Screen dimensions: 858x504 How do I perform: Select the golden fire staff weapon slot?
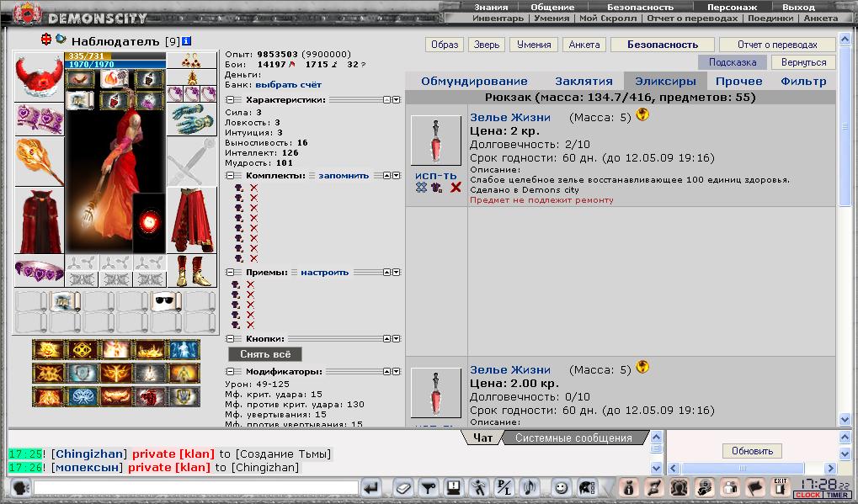(x=39, y=162)
